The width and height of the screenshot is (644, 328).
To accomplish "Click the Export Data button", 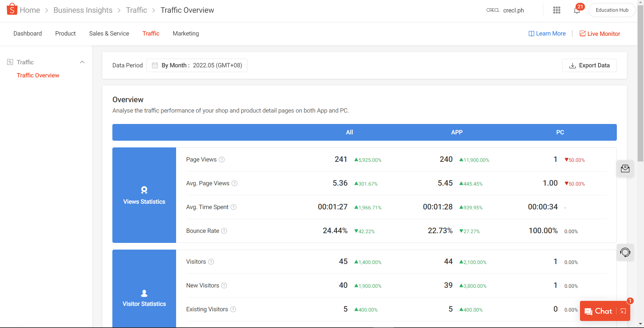I will 589,65.
